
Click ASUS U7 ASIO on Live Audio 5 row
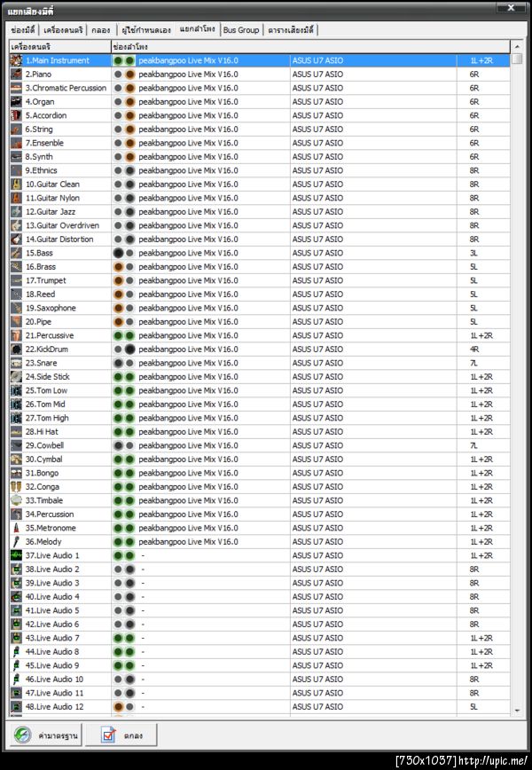tap(317, 610)
